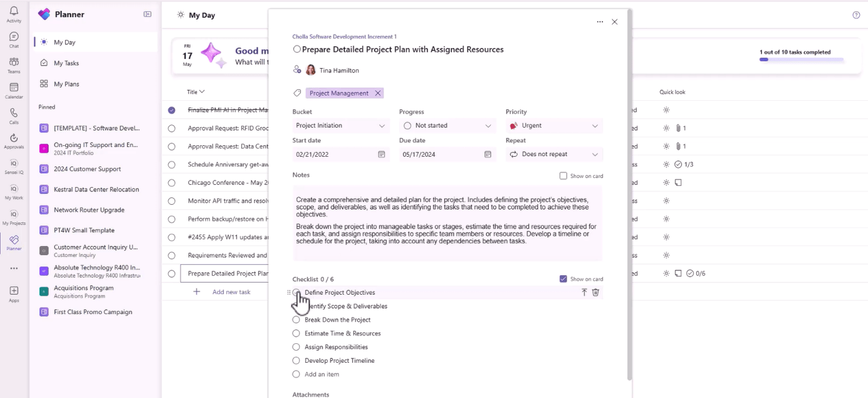Remove the Project Management label

point(377,93)
